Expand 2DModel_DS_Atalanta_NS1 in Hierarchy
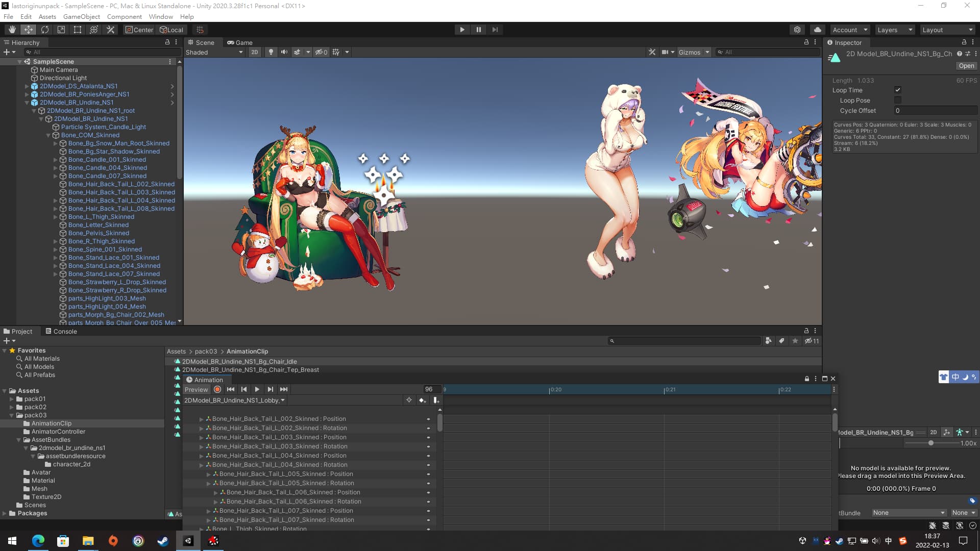 pos(27,86)
